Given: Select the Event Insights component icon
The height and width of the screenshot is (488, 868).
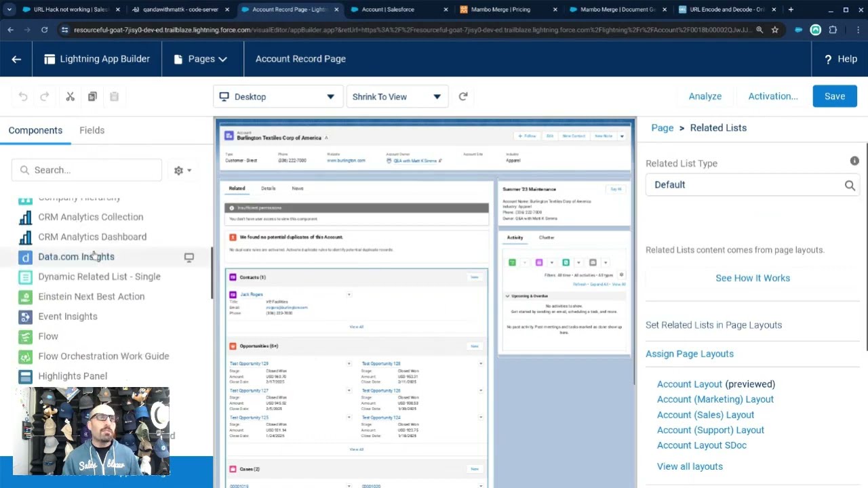Looking at the screenshot, I should pyautogui.click(x=25, y=317).
